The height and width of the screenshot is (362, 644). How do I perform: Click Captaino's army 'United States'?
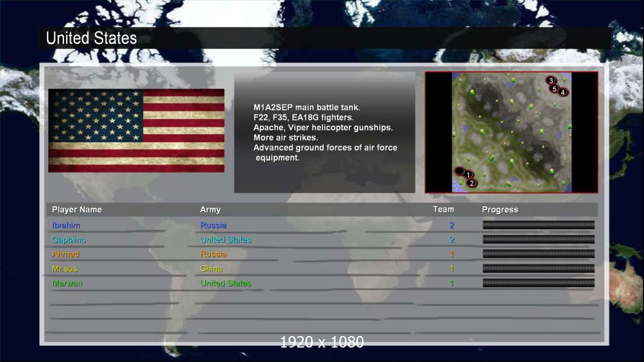[225, 240]
